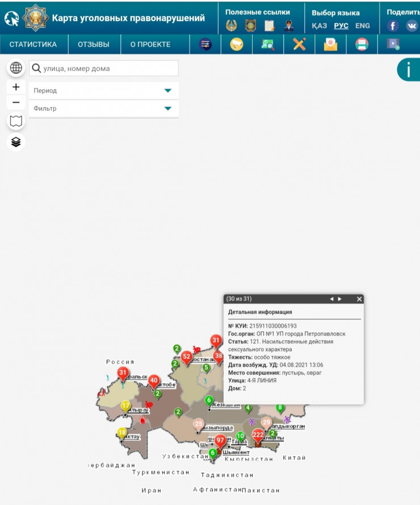This screenshot has width=420, height=505.
Task: Click the surveillance camera toolbar icon
Action: tap(237, 44)
